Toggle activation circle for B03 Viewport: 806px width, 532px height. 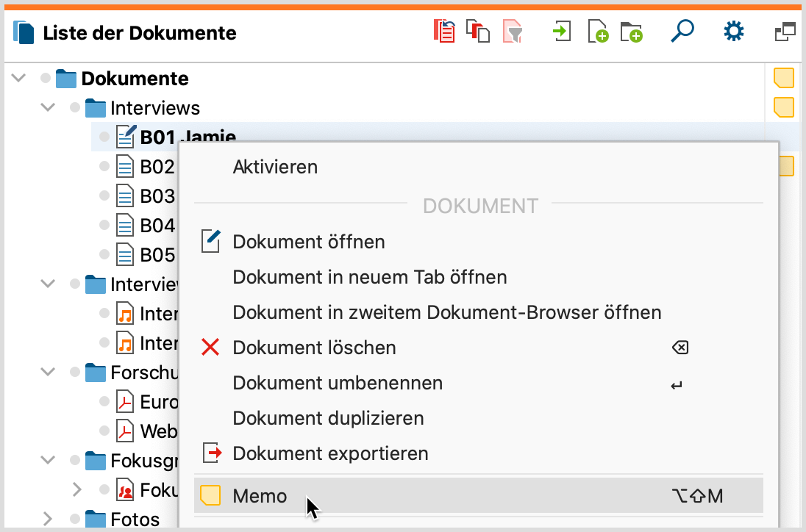[x=104, y=195]
